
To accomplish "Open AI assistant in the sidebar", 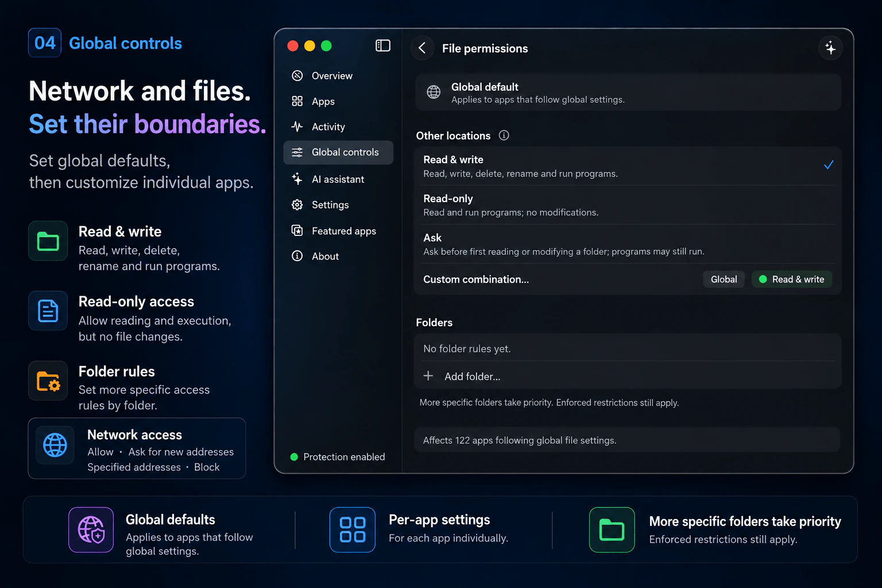I will click(x=338, y=179).
